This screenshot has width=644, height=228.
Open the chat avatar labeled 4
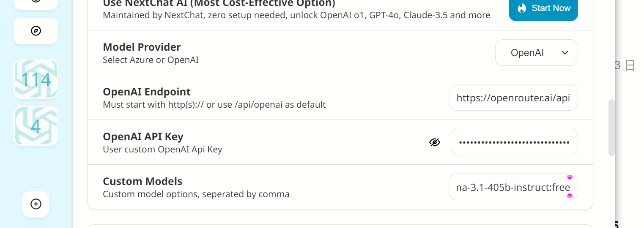coord(36,126)
